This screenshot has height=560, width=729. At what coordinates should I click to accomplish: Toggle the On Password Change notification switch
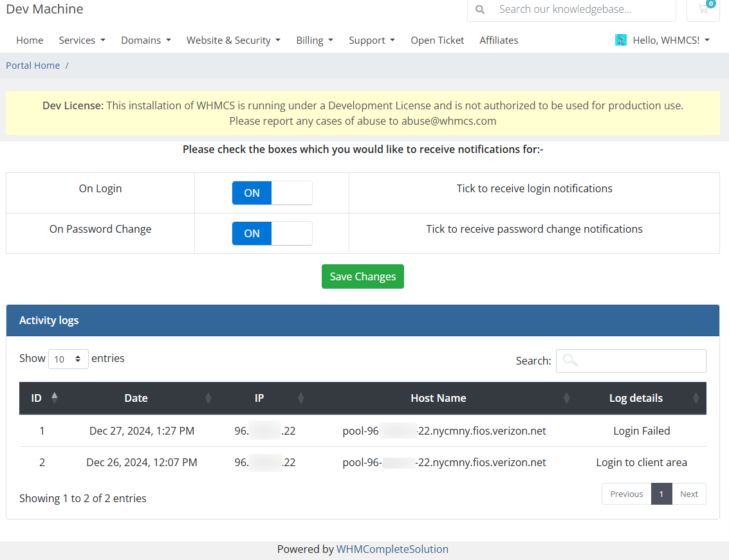tap(272, 233)
